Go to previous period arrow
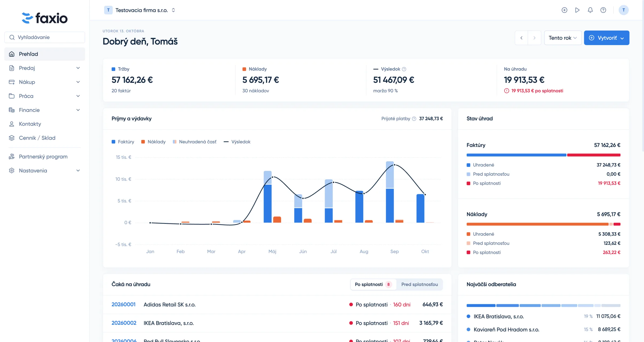Viewport: 644px width, 342px height. tap(521, 38)
